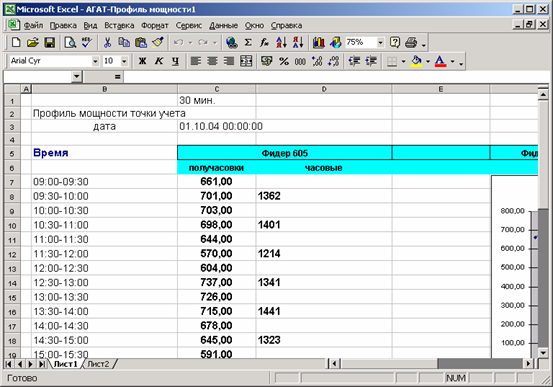Select the Лист1 sheet tab
553x387 pixels.
click(66, 364)
